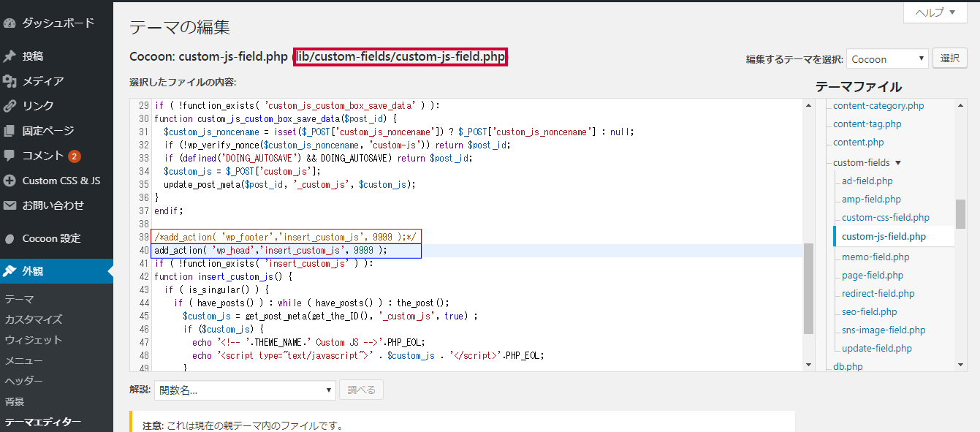This screenshot has width=980, height=432.
Task: Click the Media library icon
Action: coord(10,81)
